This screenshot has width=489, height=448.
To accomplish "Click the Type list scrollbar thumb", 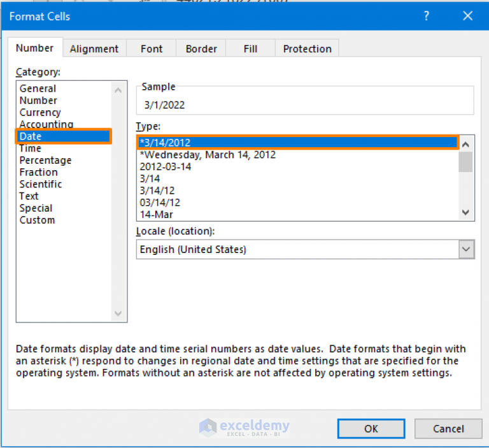I will 465,162.
